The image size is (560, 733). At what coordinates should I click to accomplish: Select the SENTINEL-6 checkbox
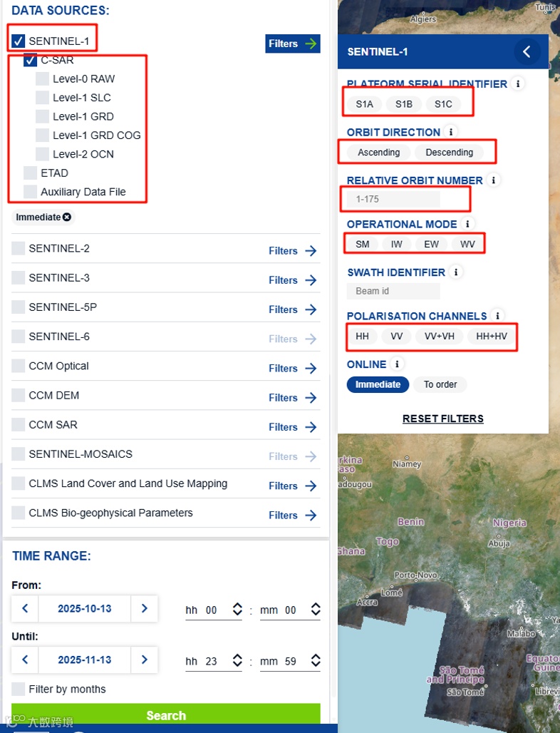pos(19,337)
